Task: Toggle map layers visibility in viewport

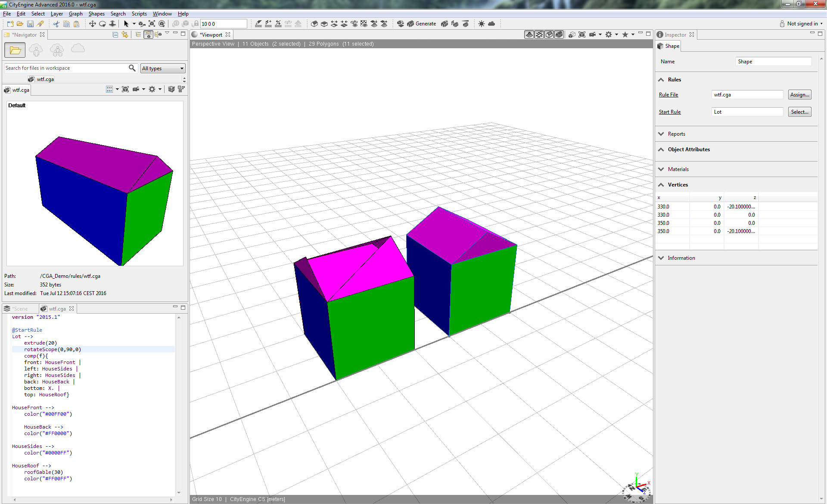Action: click(x=529, y=34)
